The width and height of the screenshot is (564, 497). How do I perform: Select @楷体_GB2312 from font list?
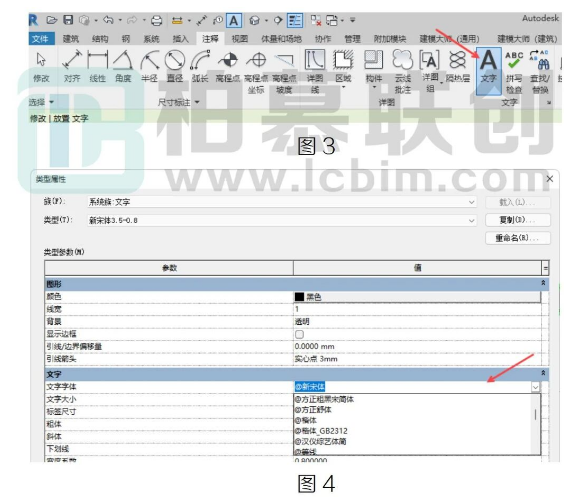pos(321,431)
